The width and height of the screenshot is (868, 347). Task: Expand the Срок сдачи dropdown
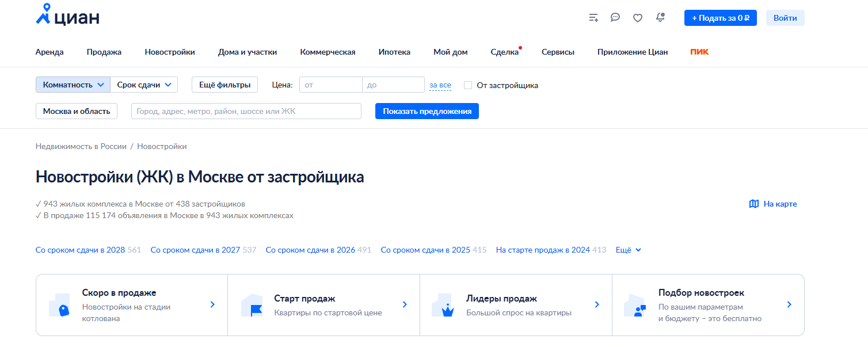pos(144,85)
